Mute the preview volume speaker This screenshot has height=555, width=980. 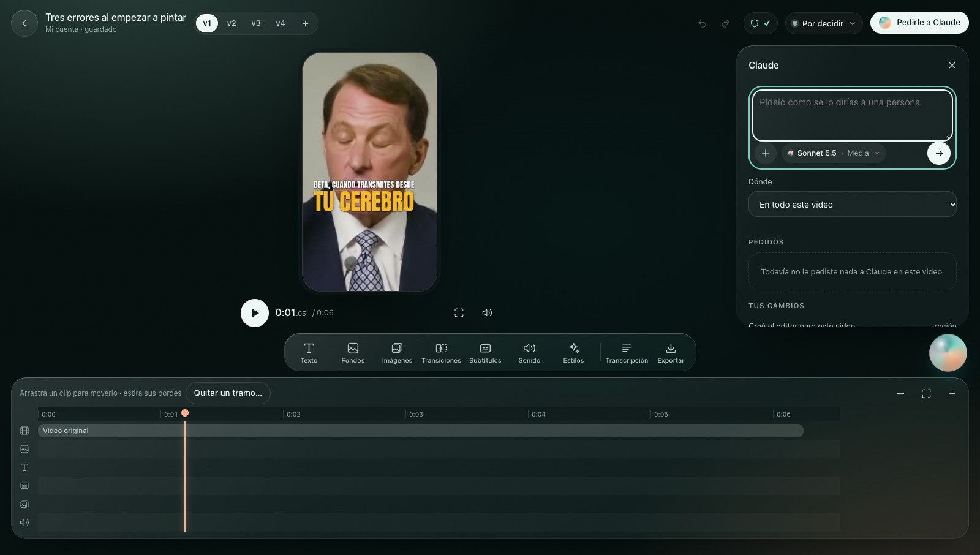[x=487, y=313]
